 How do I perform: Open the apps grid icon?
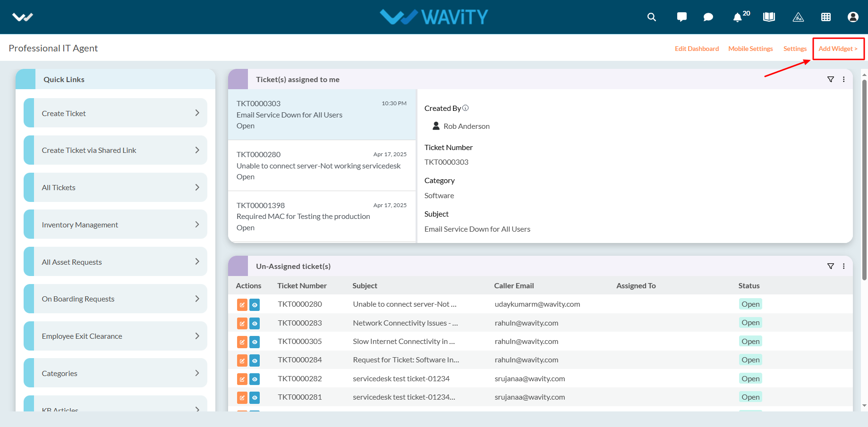point(826,17)
